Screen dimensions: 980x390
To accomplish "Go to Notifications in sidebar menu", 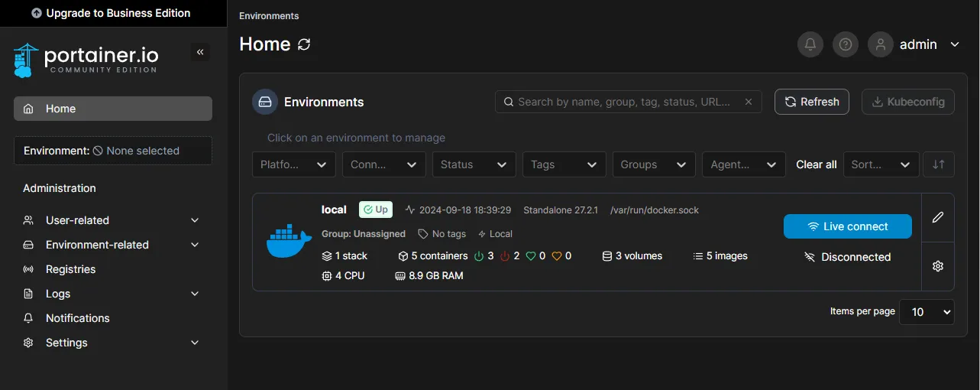I will click(x=77, y=318).
